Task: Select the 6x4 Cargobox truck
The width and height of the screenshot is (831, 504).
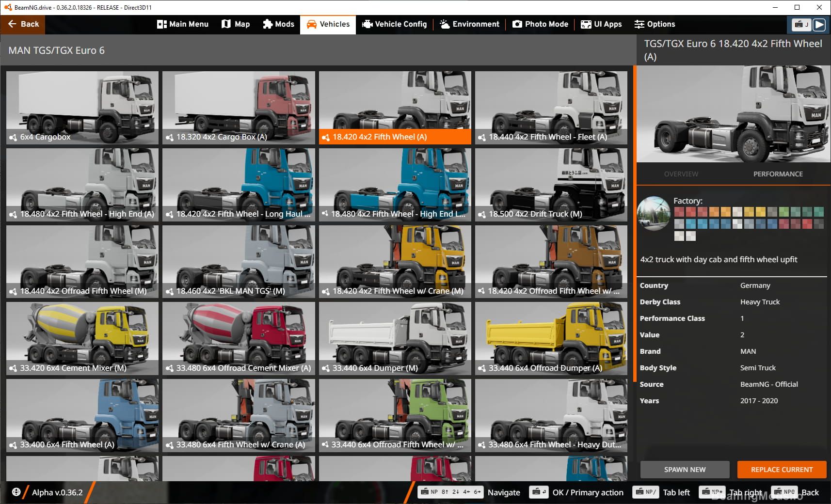Action: (82, 108)
